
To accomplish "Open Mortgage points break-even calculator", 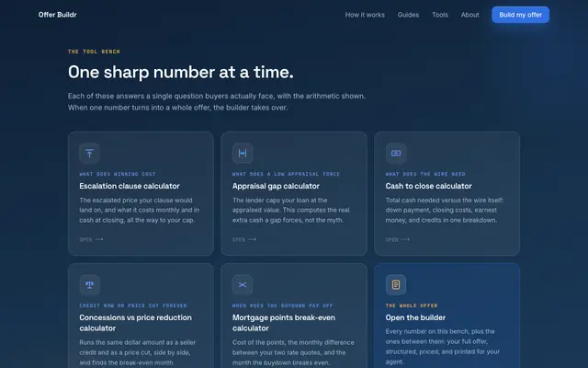I will (x=284, y=323).
